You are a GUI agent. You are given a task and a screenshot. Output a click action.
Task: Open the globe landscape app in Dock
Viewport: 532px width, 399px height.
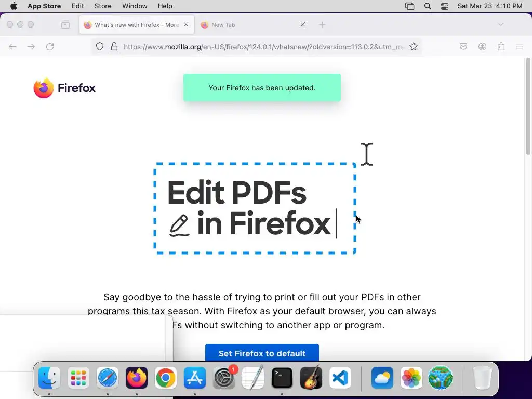point(441,378)
